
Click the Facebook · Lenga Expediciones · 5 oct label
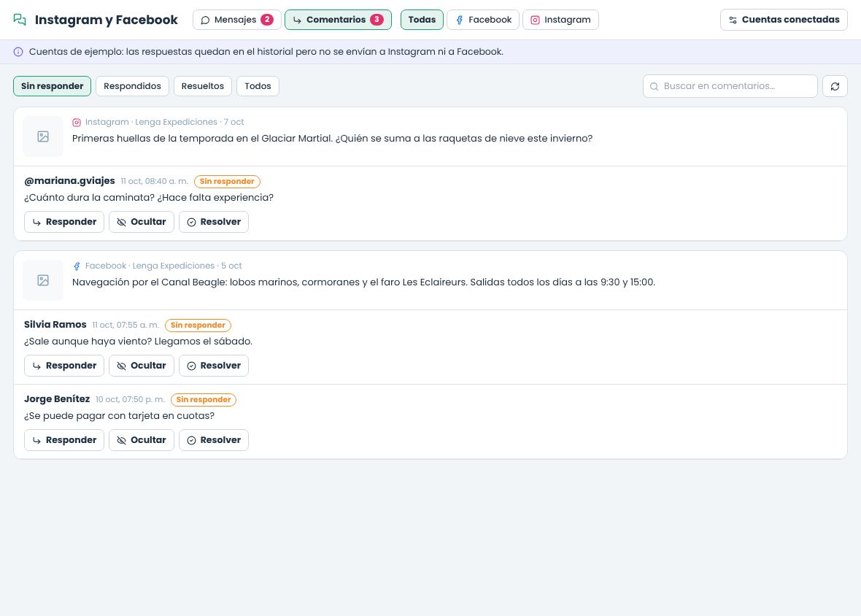click(163, 266)
